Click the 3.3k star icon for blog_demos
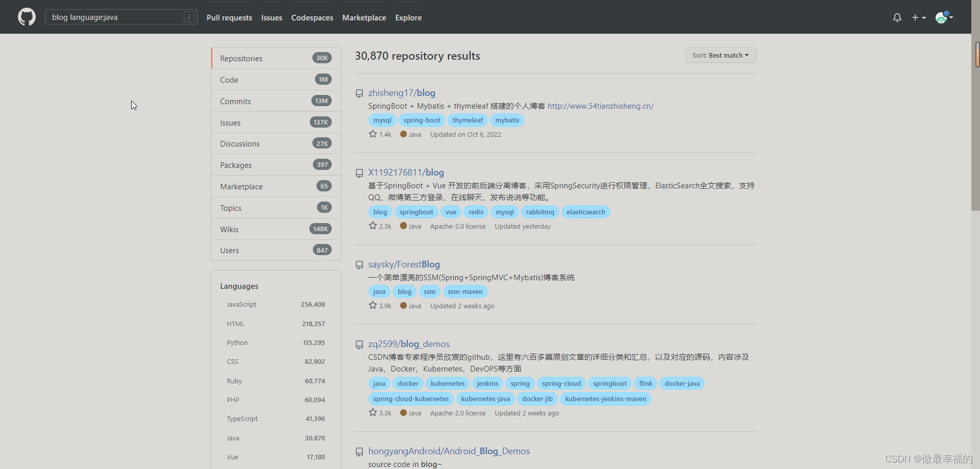980x469 pixels. point(373,412)
